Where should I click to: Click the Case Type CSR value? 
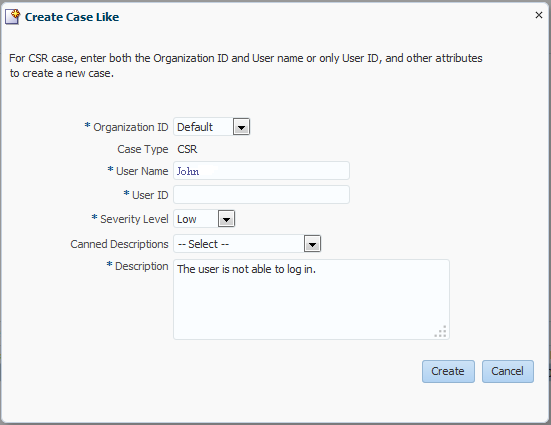coord(187,149)
